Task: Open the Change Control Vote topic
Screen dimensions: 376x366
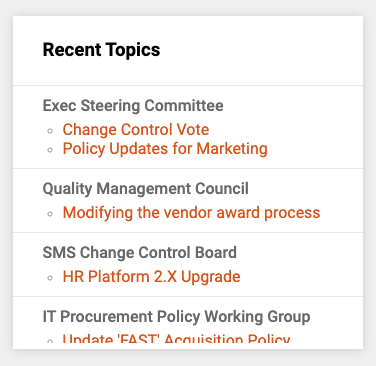Action: click(x=136, y=129)
